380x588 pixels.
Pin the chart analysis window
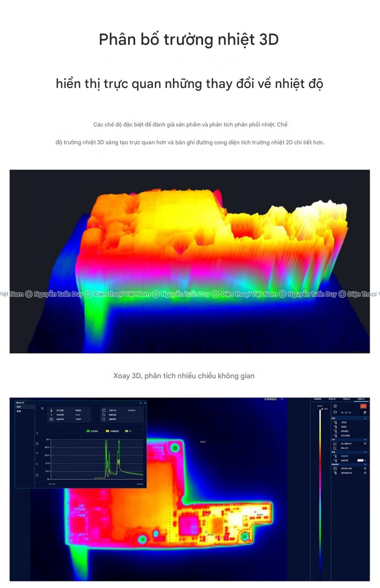[x=140, y=403]
